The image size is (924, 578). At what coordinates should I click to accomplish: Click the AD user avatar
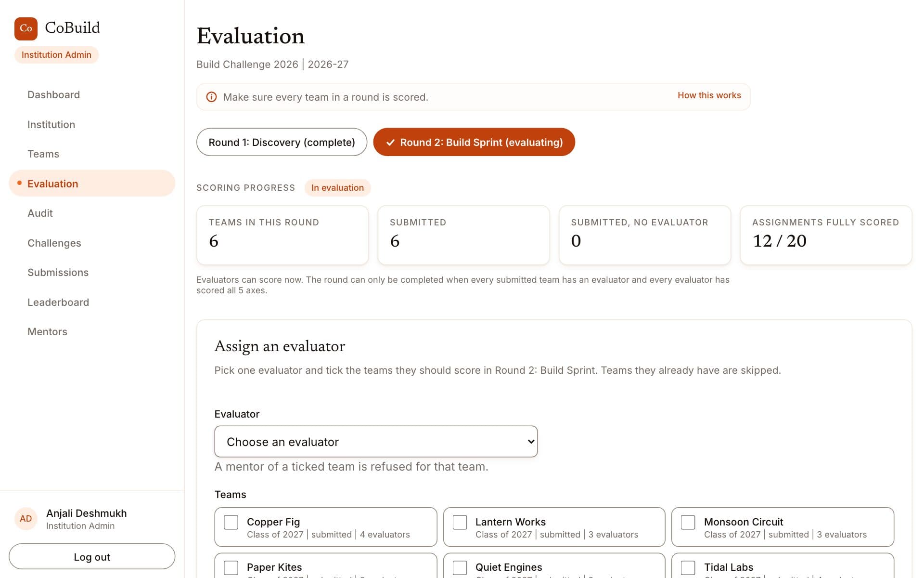click(26, 519)
